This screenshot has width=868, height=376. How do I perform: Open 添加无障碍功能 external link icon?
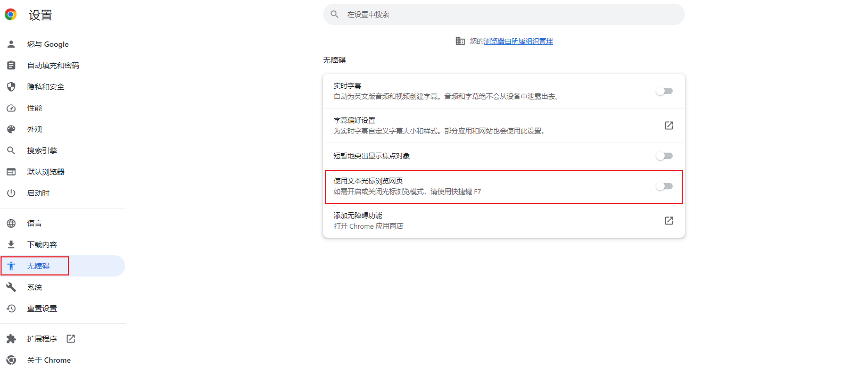coord(669,221)
